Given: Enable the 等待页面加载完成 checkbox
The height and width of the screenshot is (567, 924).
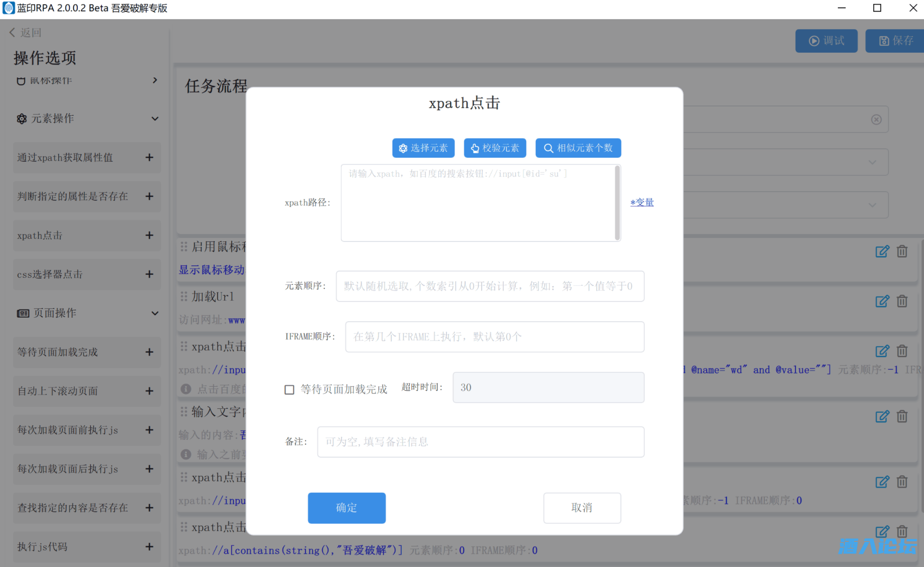Looking at the screenshot, I should [290, 390].
